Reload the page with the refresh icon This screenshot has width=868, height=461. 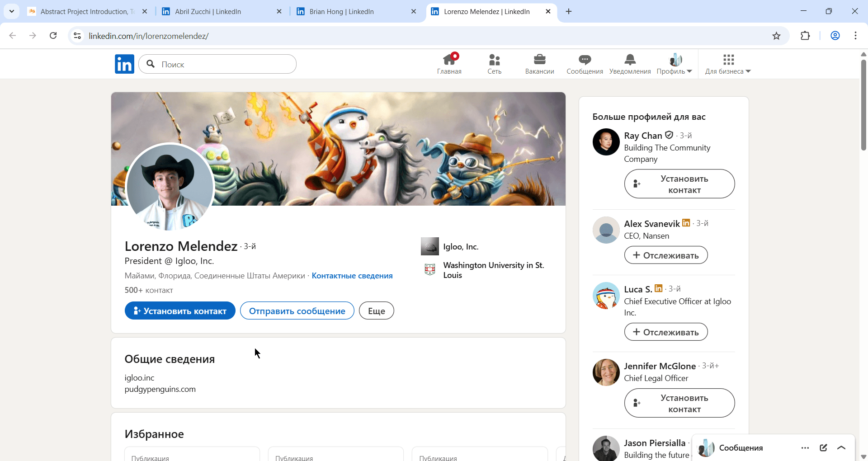point(53,36)
